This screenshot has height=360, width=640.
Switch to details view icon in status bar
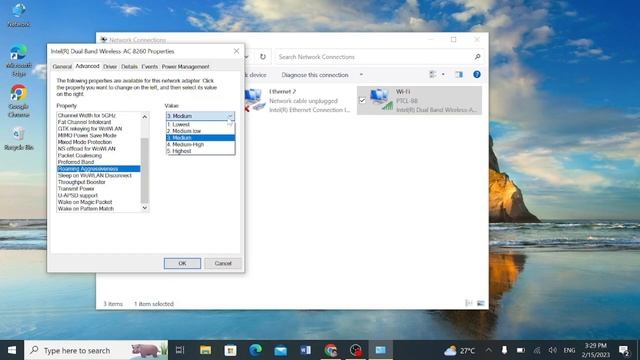point(469,303)
